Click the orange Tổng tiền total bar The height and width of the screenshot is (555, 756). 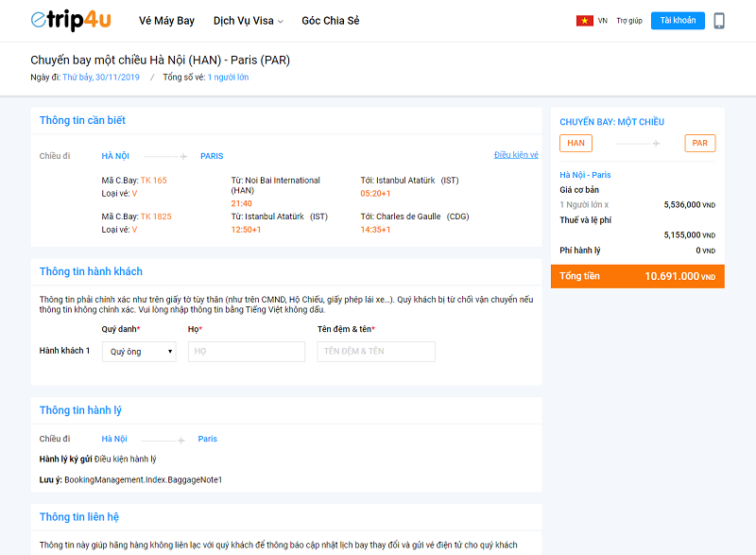[637, 276]
